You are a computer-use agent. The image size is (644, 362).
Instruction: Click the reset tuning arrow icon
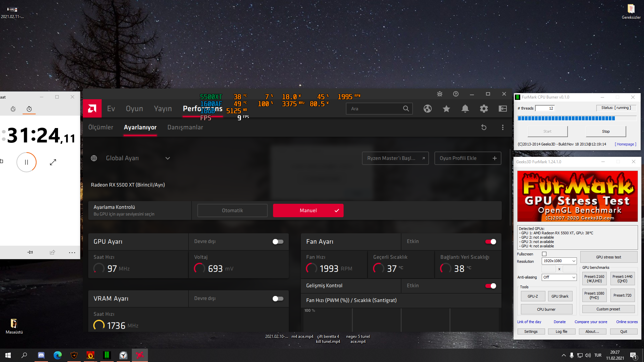[x=484, y=127]
